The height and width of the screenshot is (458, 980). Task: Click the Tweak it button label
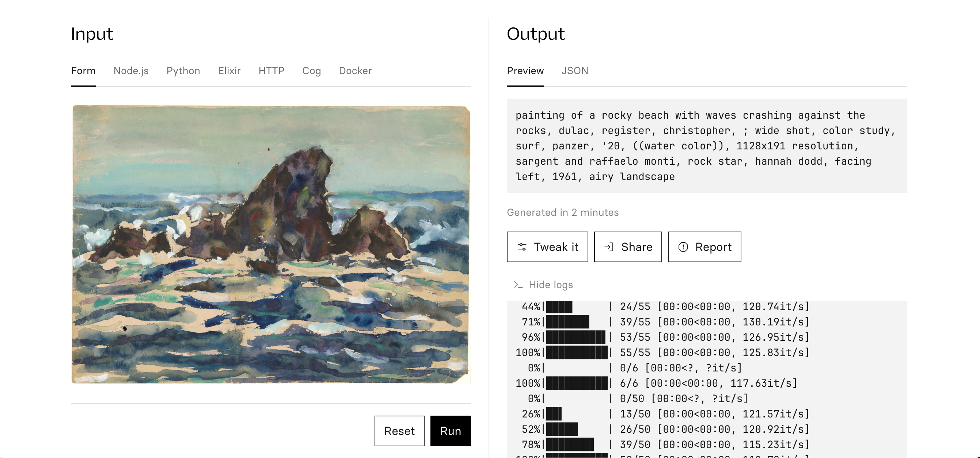[556, 247]
